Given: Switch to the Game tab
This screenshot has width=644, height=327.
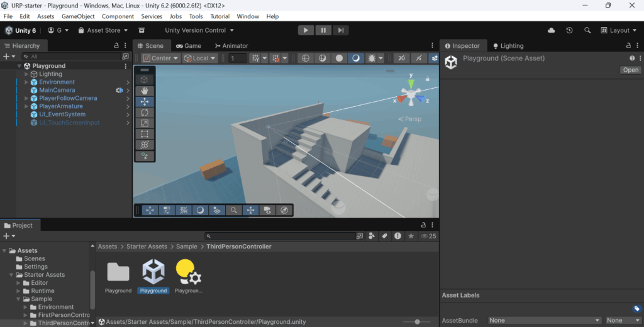Looking at the screenshot, I should (x=188, y=46).
